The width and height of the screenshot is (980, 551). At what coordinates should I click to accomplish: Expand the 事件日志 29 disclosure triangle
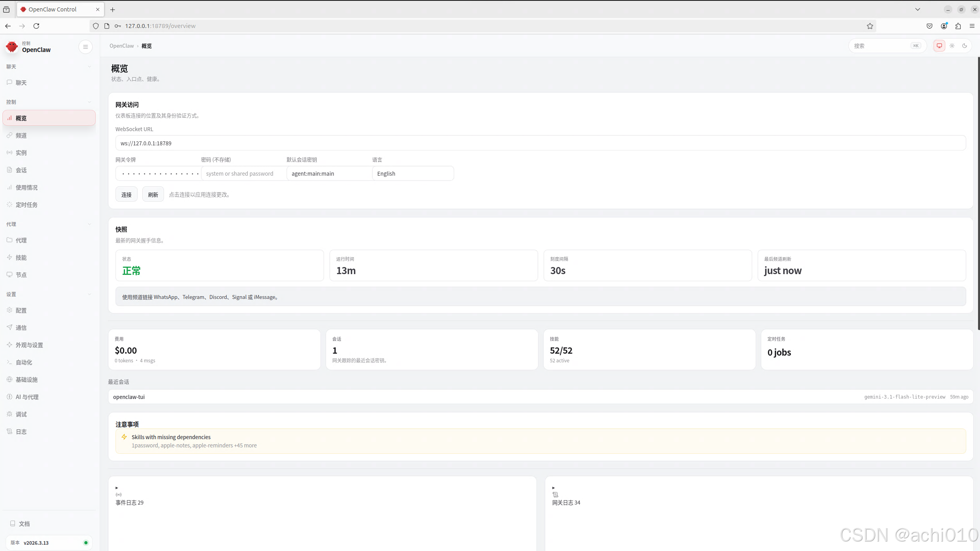click(117, 488)
